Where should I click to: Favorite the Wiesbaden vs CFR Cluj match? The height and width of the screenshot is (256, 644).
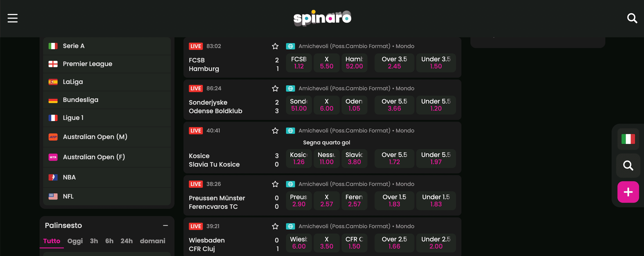(275, 226)
